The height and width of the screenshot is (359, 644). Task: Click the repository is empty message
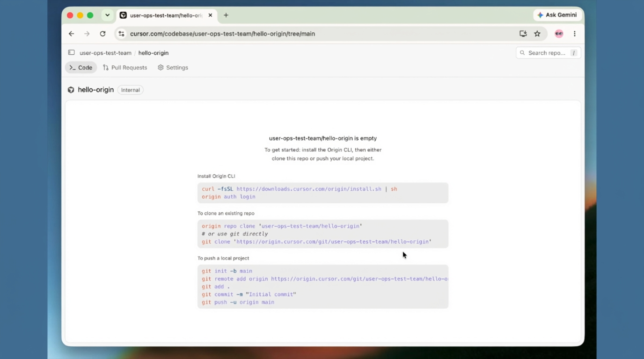(323, 138)
